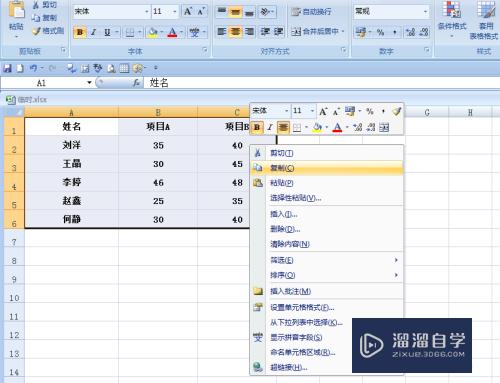Viewport: 500px width, 383px height.
Task: Open 排序(O) submenu in context menu
Action: (327, 275)
